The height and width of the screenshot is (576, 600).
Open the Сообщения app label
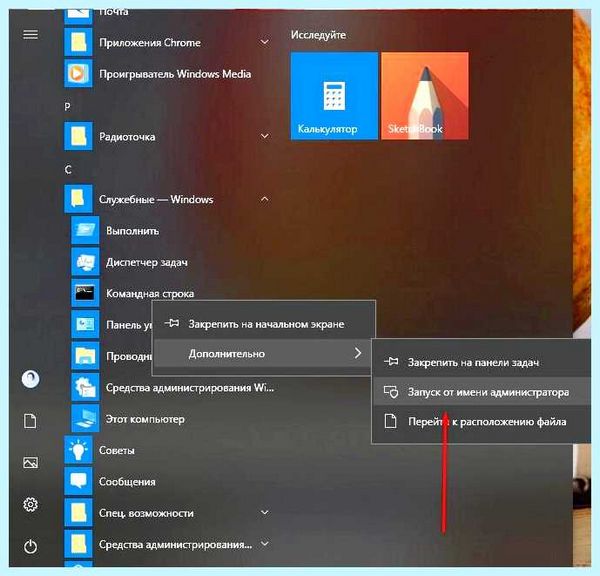coord(127,482)
